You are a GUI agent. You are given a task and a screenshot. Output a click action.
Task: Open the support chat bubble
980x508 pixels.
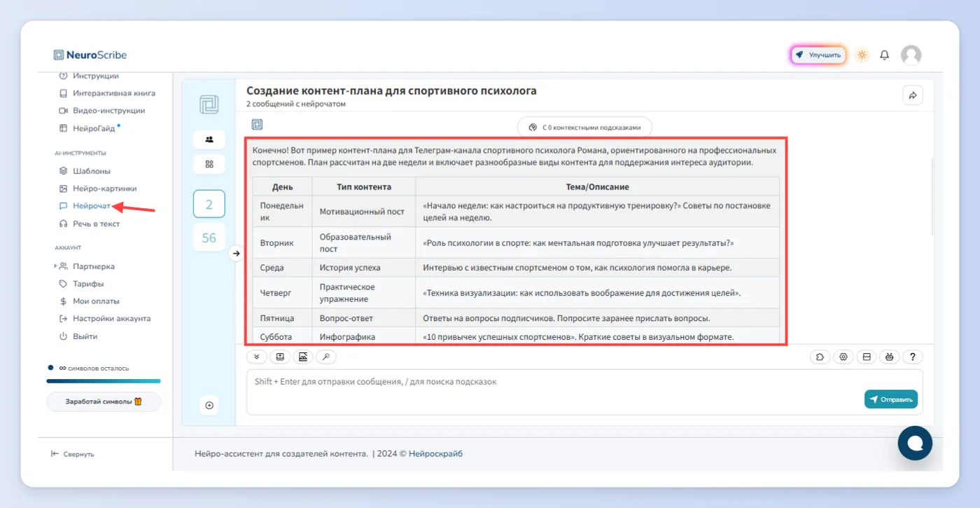click(x=915, y=443)
